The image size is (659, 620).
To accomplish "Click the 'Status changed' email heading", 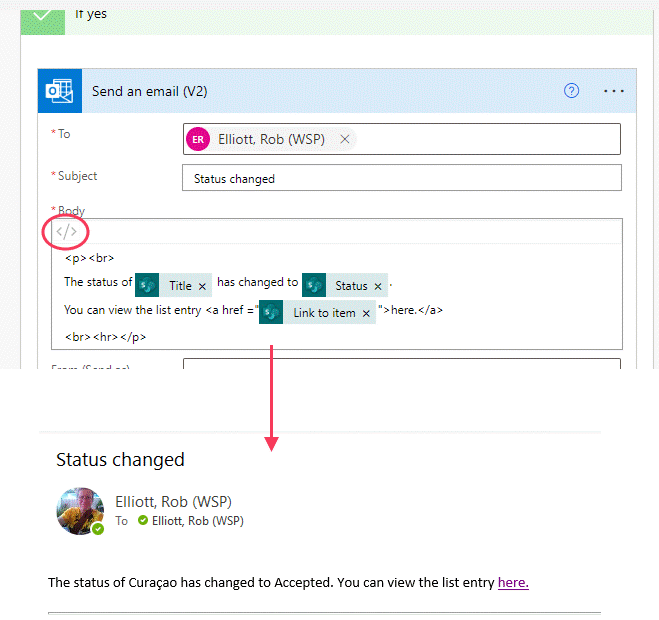I will 120,460.
